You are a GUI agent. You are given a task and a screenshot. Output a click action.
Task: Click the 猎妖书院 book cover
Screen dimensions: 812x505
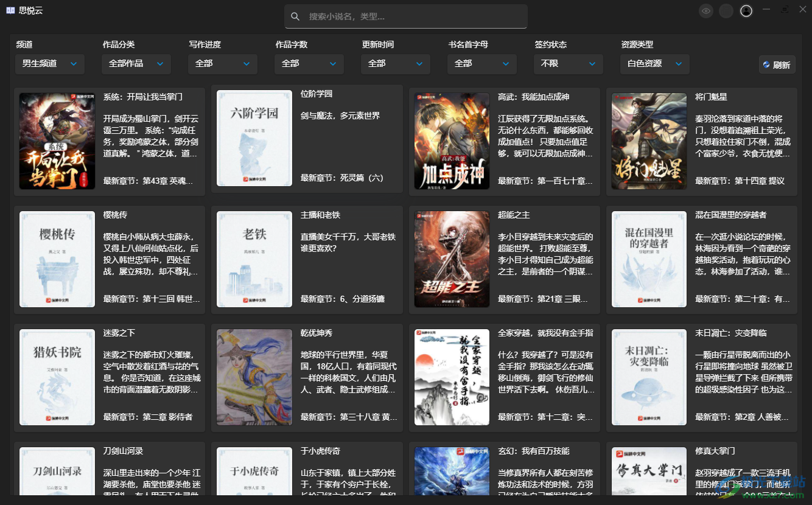click(57, 377)
